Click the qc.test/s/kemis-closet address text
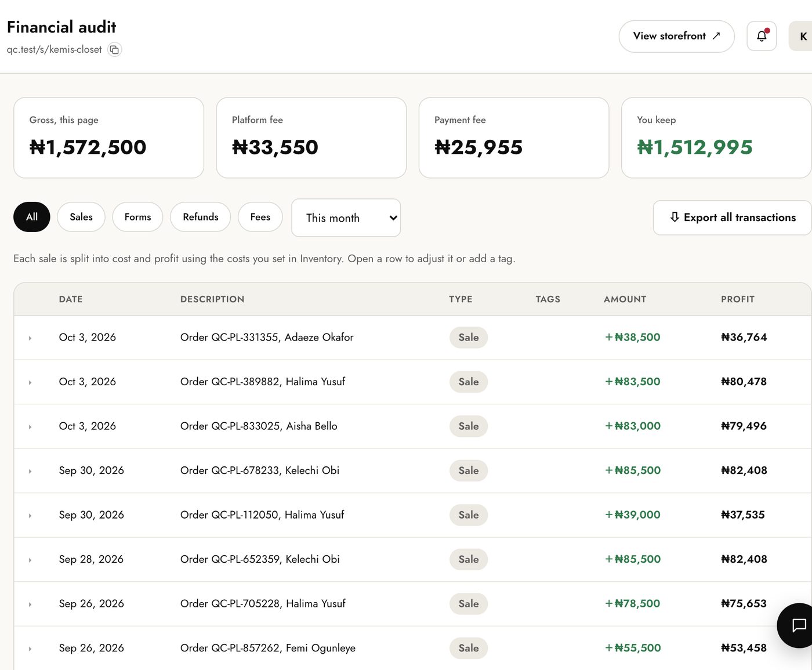This screenshot has width=812, height=670. [55, 50]
